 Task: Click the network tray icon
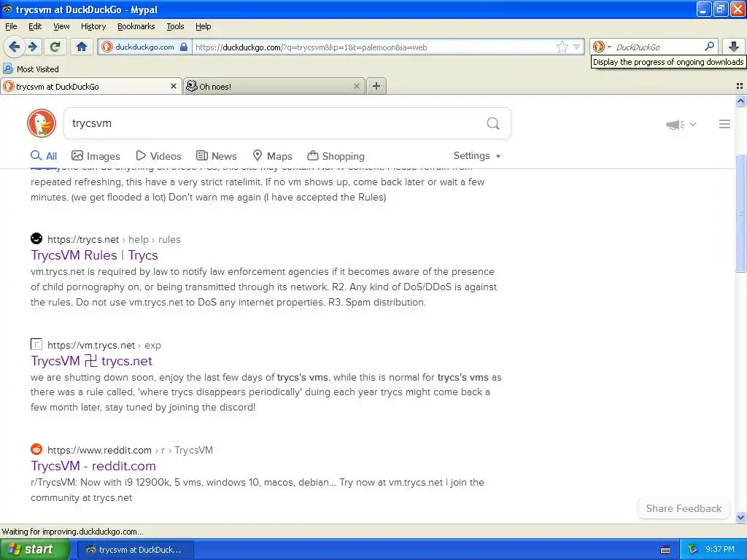pyautogui.click(x=692, y=550)
